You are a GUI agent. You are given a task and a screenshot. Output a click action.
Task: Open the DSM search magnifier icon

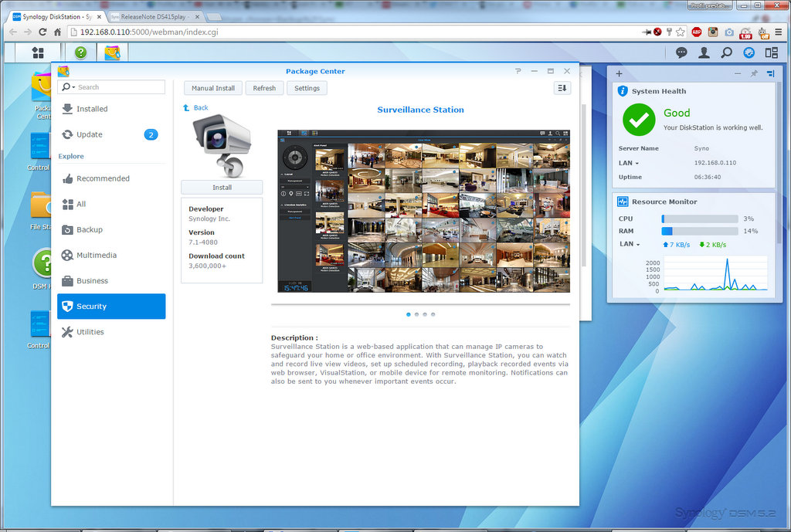tap(726, 53)
